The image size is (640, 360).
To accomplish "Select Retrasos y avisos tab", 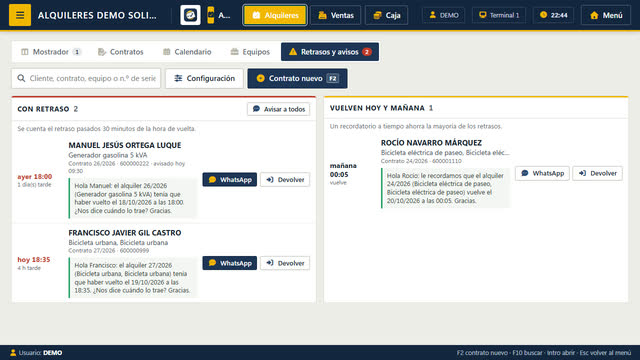I will pos(330,52).
